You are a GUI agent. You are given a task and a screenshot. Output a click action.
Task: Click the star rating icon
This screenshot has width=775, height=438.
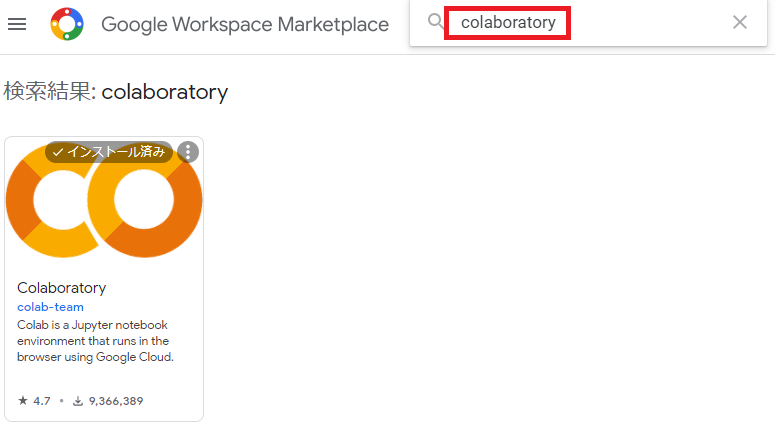(x=23, y=400)
